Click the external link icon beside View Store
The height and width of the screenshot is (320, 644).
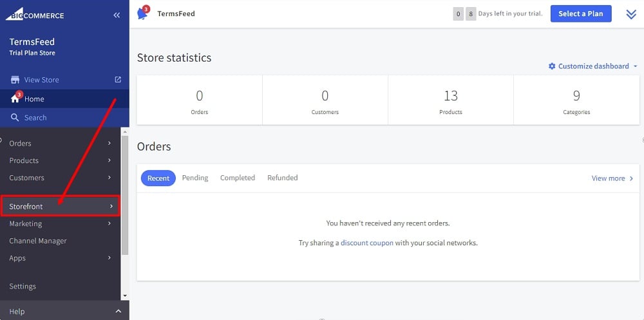[x=118, y=80]
